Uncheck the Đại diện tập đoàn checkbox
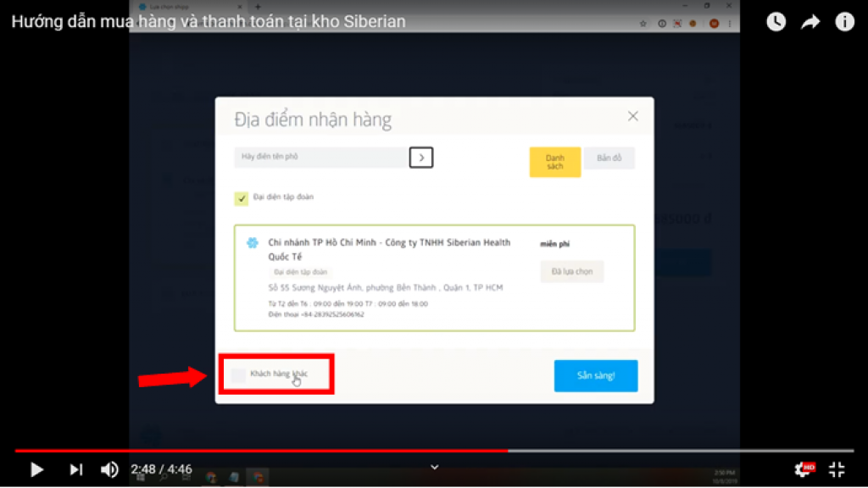 pyautogui.click(x=242, y=198)
